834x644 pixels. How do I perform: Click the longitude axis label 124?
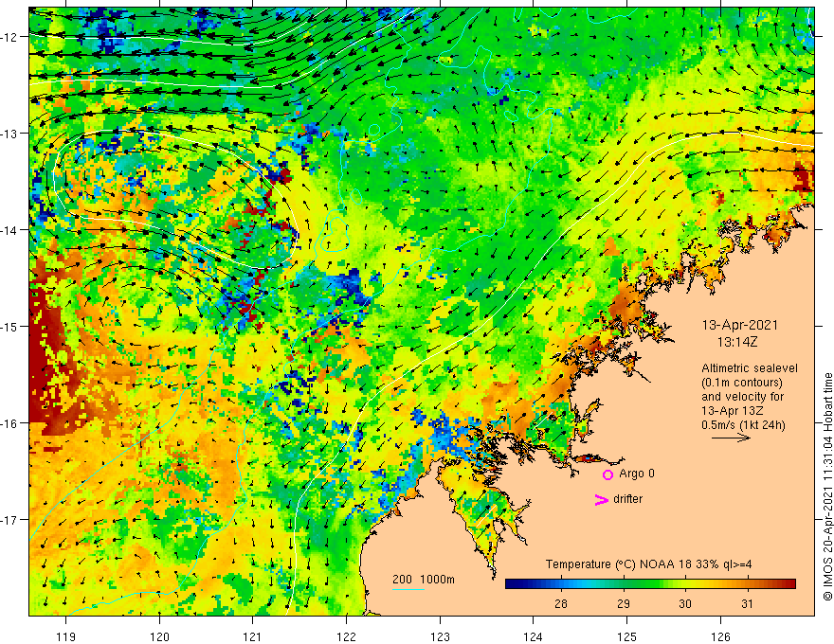tap(534, 636)
